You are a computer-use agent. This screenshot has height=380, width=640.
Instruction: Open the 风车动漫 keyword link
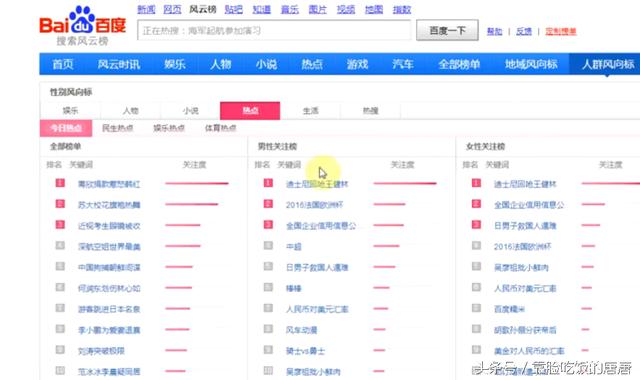tap(301, 330)
